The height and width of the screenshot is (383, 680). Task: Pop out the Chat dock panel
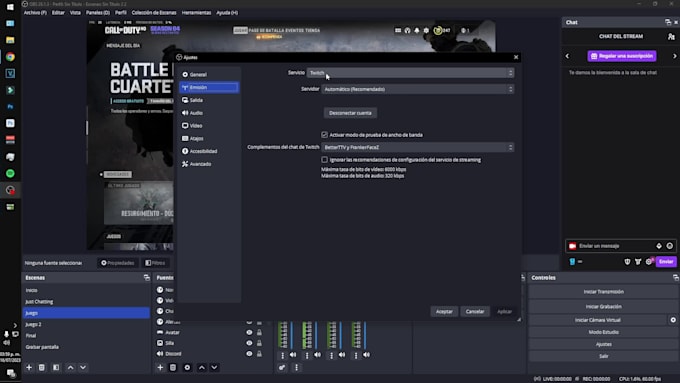[x=668, y=22]
